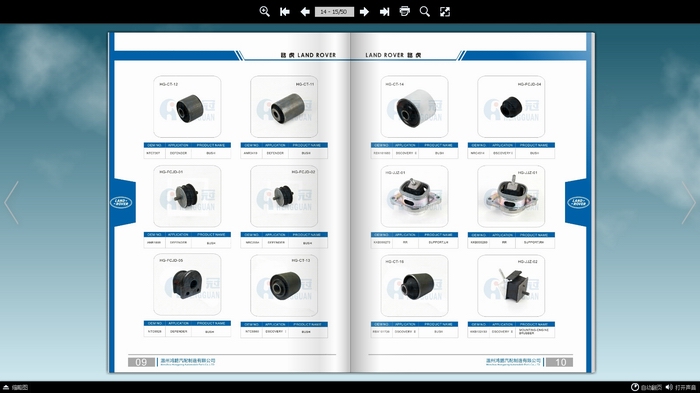700x393 pixels.
Task: Flip to previous spread using left side arrow
Action: pos(12,202)
